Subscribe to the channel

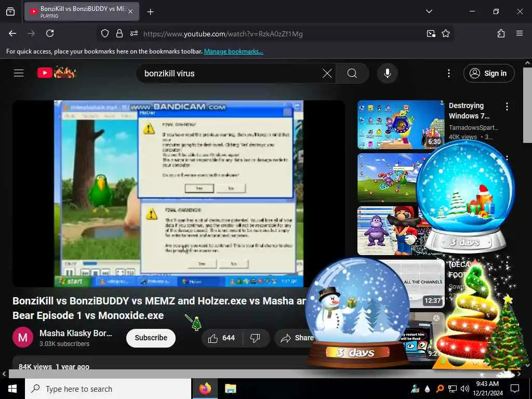point(151,338)
